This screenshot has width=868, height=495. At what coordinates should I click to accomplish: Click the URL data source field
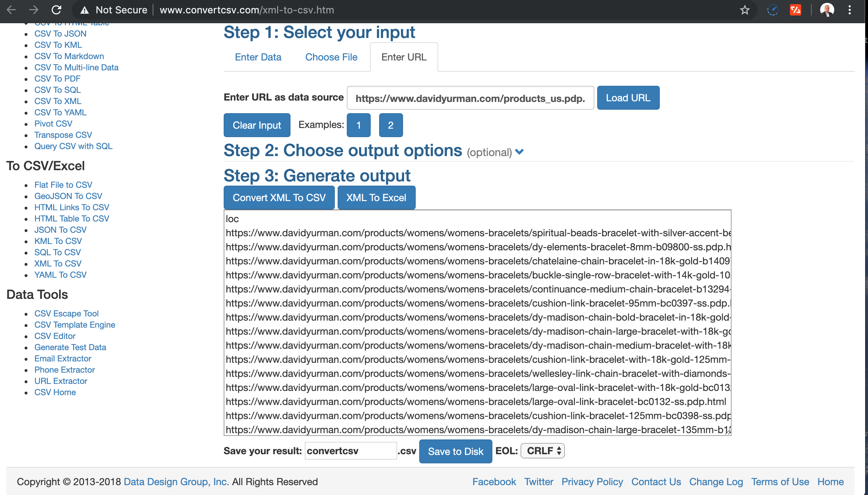470,98
